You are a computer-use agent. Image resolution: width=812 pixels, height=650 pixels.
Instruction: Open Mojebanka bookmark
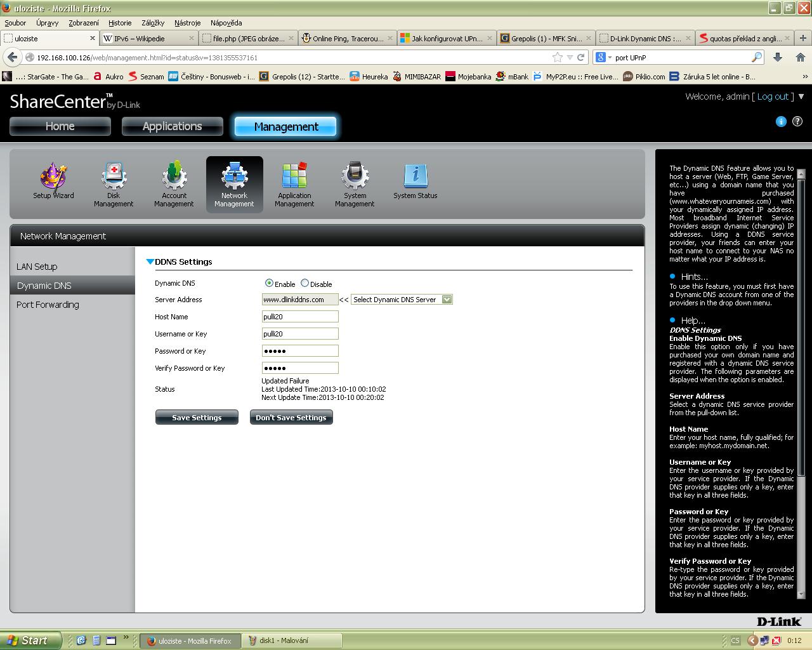tap(468, 77)
